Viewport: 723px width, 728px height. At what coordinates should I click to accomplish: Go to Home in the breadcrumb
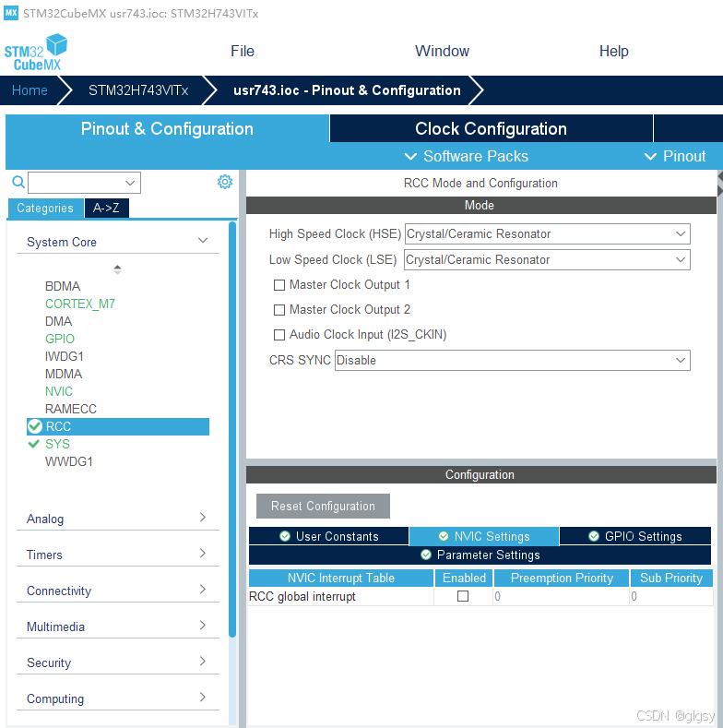30,90
